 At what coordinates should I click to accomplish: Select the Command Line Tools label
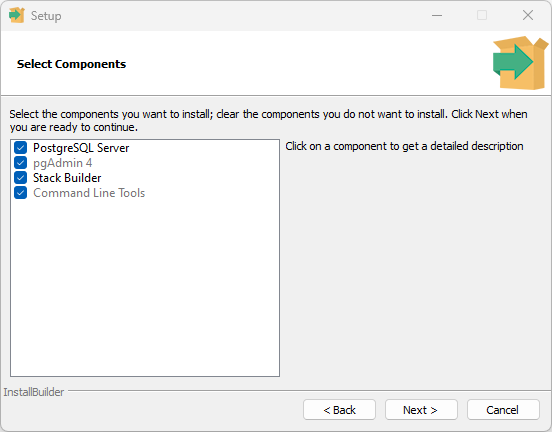pyautogui.click(x=89, y=193)
